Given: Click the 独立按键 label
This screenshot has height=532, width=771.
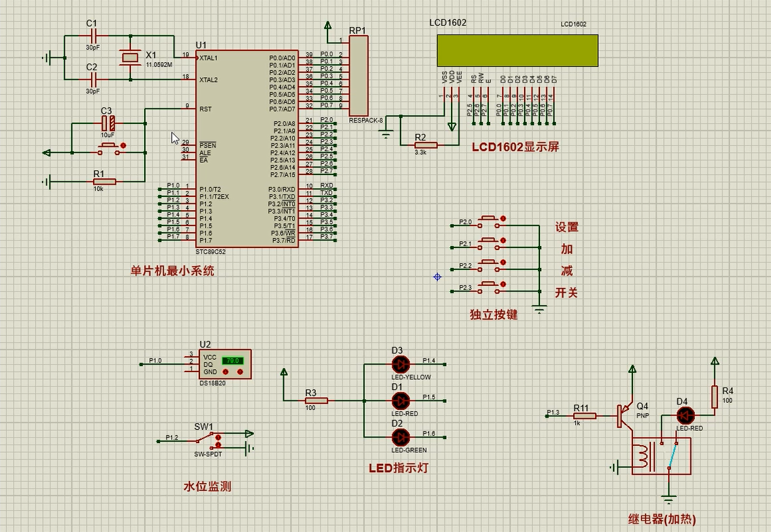Looking at the screenshot, I should [x=494, y=314].
